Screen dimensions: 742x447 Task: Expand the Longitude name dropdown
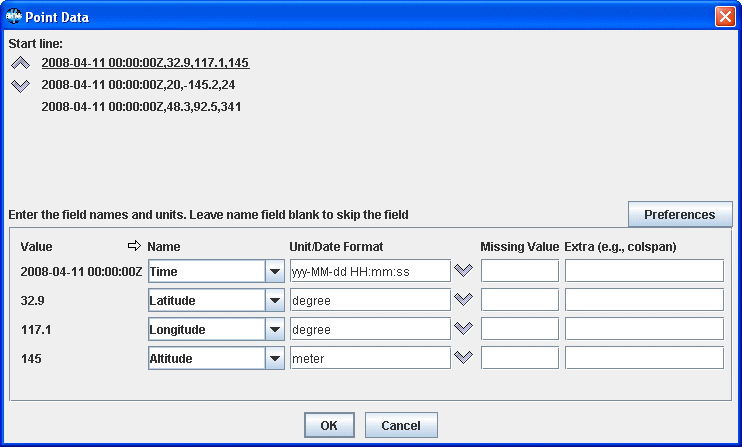274,329
